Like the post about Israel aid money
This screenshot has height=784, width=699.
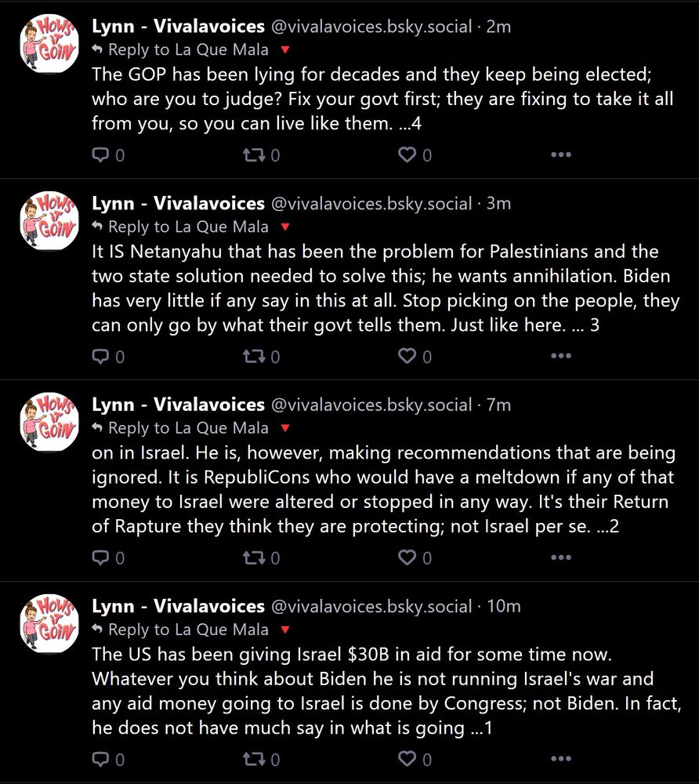(x=408, y=759)
